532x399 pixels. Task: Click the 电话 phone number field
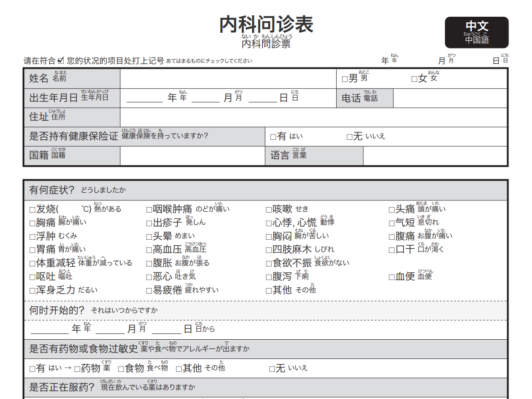point(450,98)
